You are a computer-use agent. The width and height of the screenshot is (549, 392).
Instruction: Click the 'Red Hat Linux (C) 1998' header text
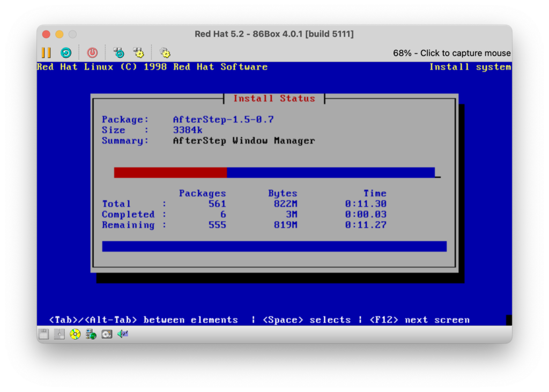(102, 67)
